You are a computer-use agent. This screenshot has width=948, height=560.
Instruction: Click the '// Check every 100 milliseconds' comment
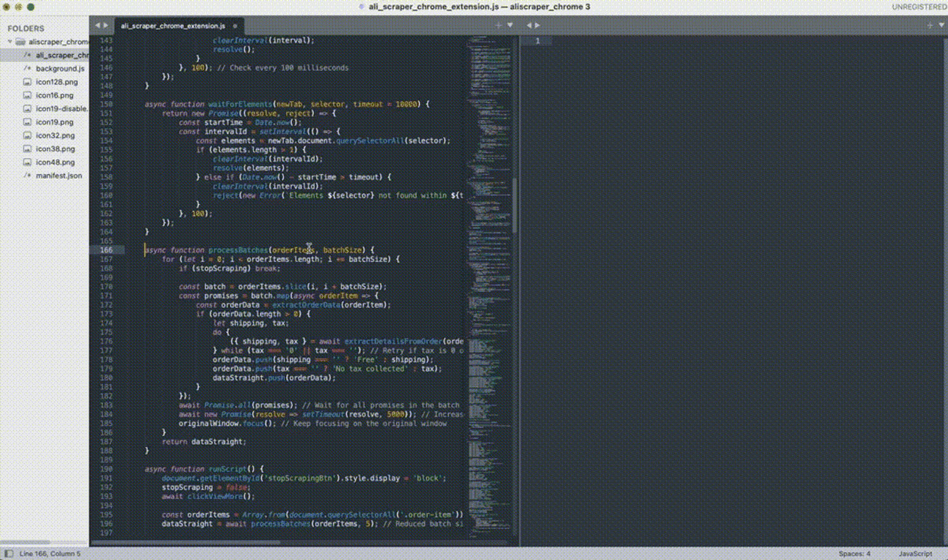pos(283,68)
